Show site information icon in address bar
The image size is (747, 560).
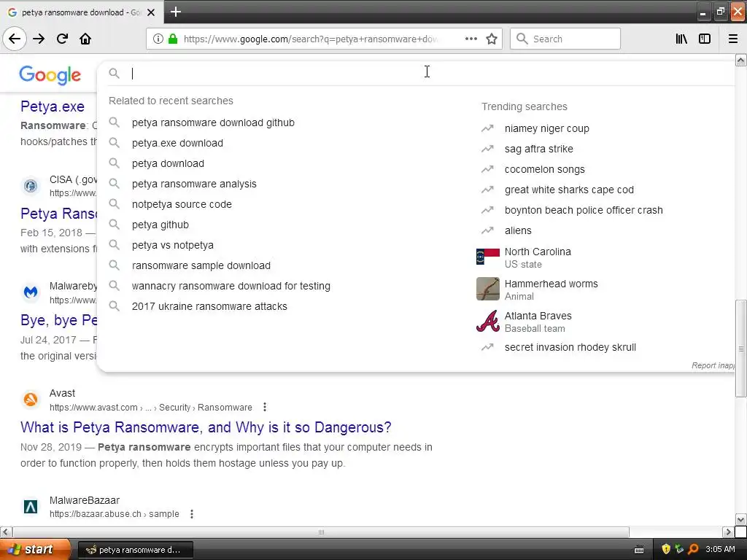(x=158, y=39)
